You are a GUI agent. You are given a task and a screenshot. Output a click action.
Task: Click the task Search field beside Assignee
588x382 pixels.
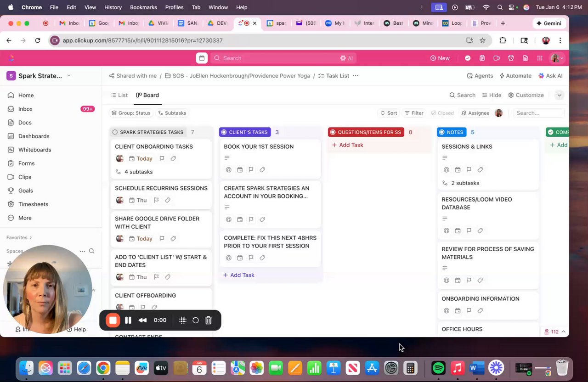(538, 113)
